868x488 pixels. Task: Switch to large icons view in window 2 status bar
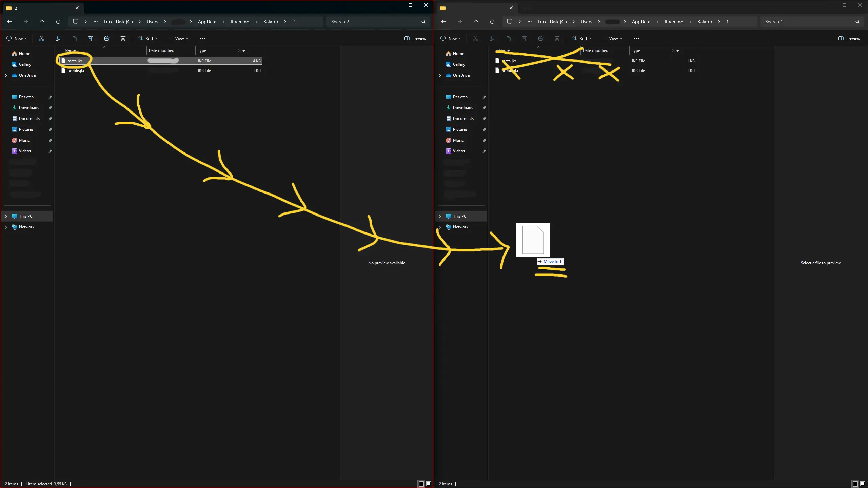[429, 484]
